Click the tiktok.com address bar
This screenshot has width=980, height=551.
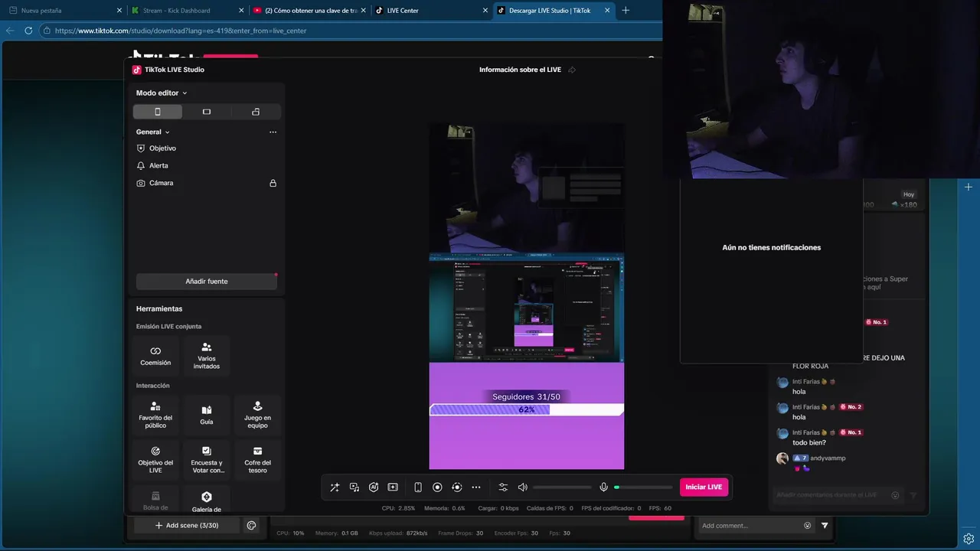pos(352,31)
